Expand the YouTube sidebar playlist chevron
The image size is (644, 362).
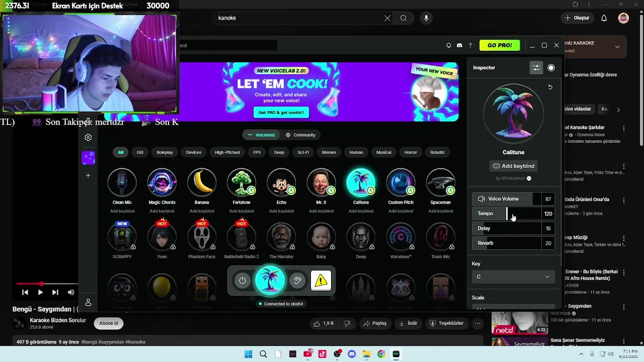(617, 47)
